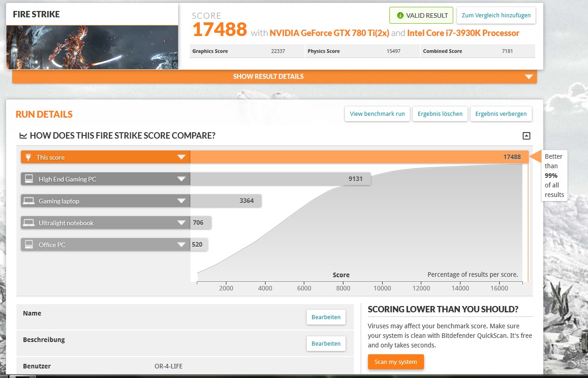Click Bearbeiten next to Beschreibung
This screenshot has height=378, width=588.
tap(326, 343)
